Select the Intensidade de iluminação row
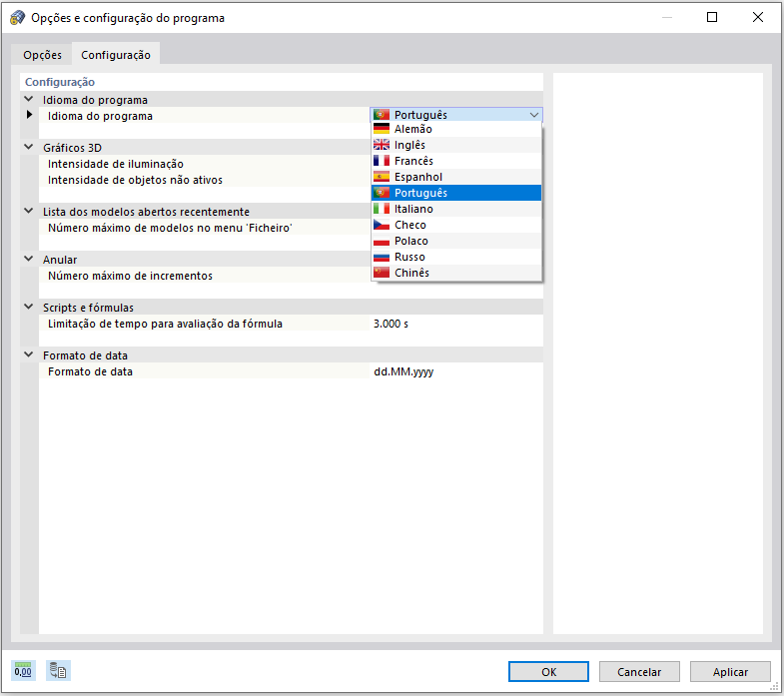784x696 pixels. (x=204, y=164)
